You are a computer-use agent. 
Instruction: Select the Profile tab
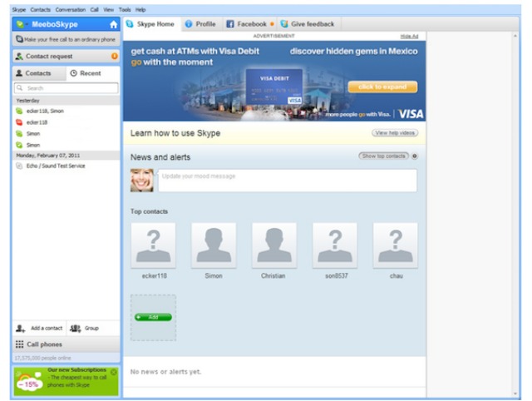coord(201,24)
